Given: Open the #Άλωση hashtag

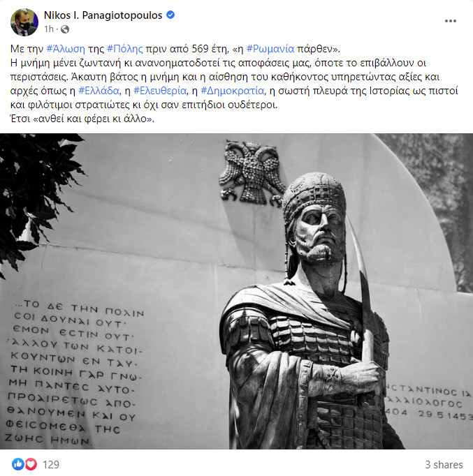Looking at the screenshot, I should pyautogui.click(x=66, y=49).
